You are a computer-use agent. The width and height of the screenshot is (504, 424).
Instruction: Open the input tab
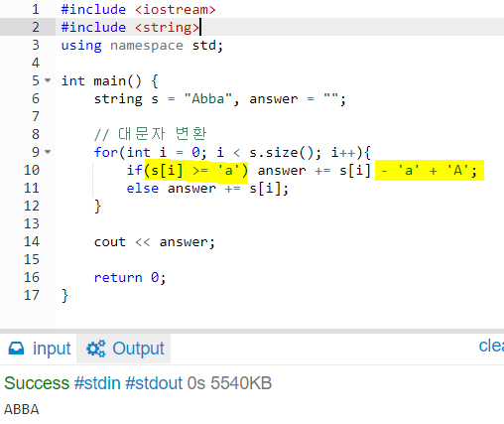coord(39,349)
